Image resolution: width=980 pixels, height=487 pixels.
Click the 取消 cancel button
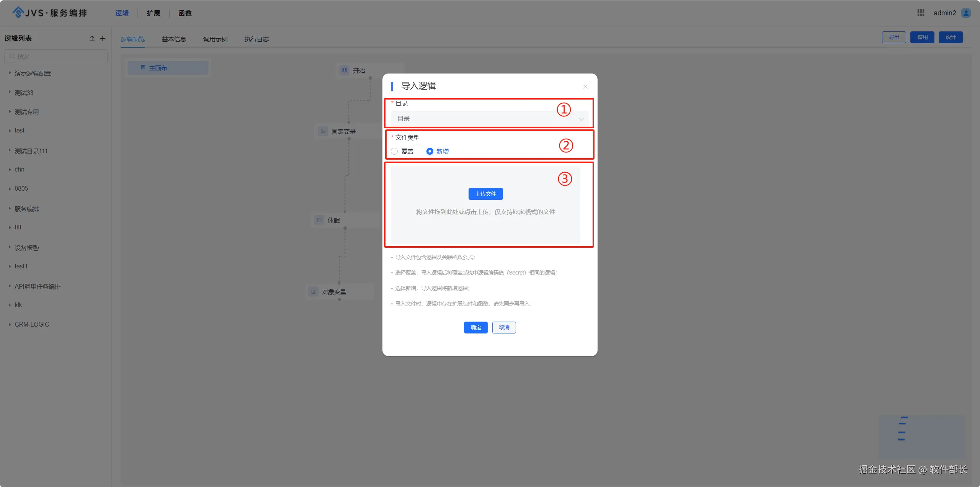[x=504, y=327]
